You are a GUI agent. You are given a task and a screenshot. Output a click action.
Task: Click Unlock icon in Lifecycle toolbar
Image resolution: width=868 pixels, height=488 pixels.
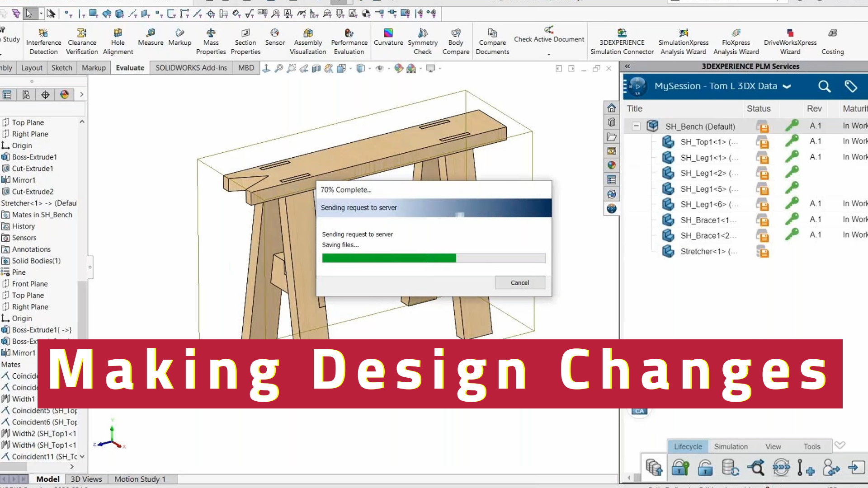[x=705, y=467]
